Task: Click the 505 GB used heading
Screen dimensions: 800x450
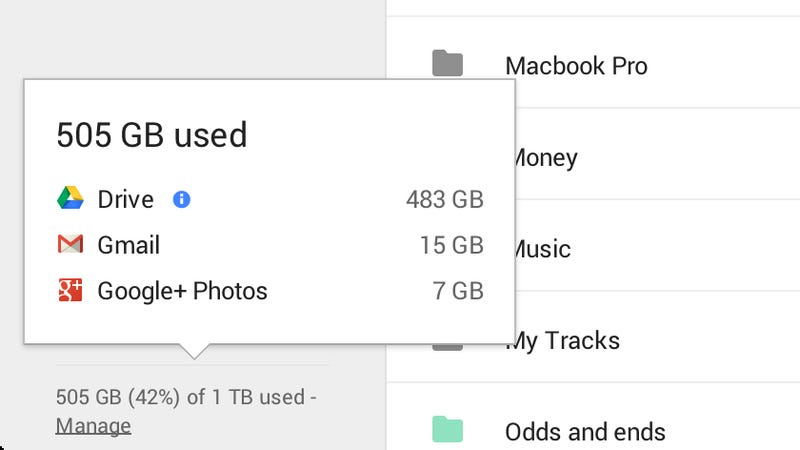Action: [152, 135]
